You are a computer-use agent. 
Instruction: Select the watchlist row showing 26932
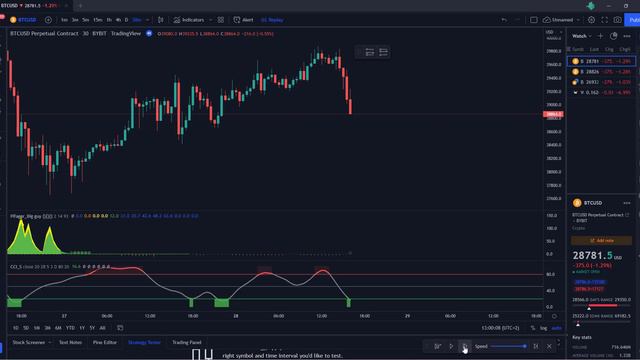pos(602,82)
